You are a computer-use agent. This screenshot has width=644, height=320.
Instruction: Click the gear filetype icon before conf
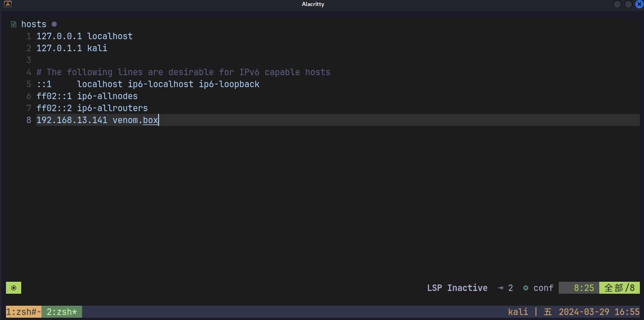526,288
